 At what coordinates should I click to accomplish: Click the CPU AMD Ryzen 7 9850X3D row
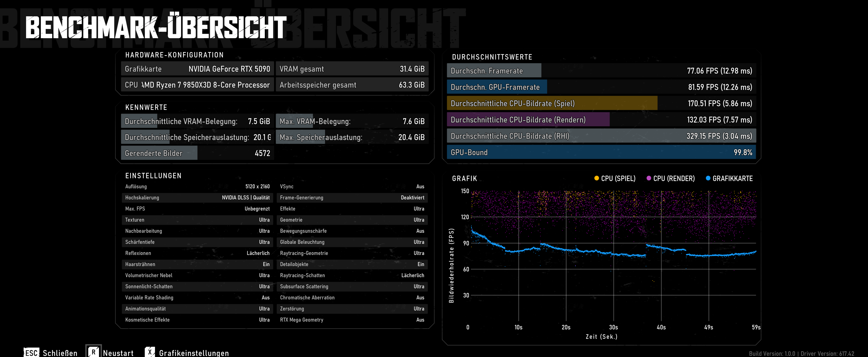[198, 85]
